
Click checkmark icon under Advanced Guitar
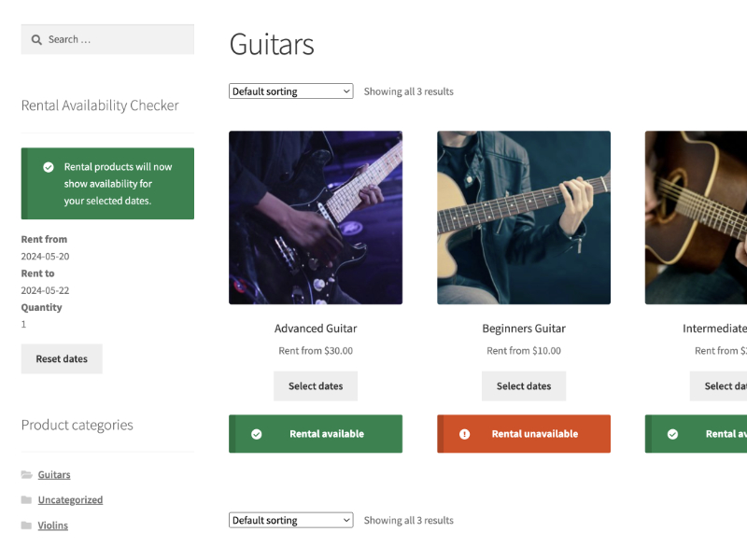pyautogui.click(x=257, y=434)
